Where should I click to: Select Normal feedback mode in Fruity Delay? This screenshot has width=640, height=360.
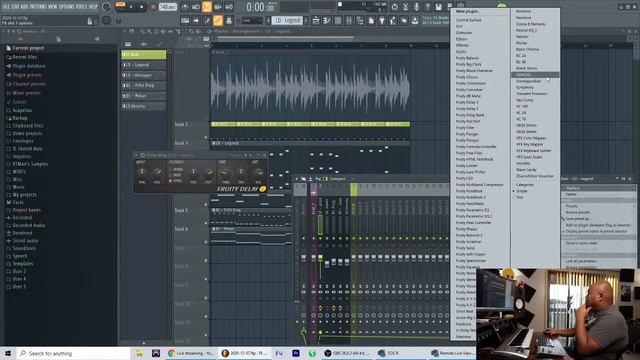[176, 169]
